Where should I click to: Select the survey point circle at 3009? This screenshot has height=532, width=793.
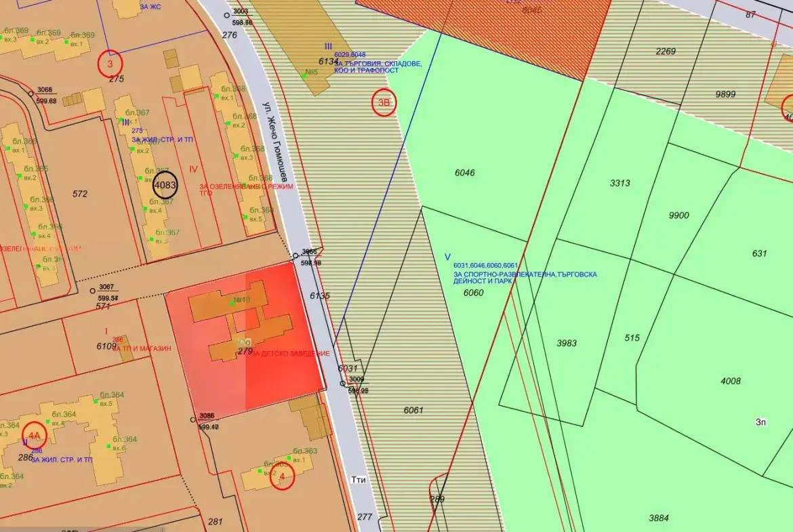click(x=342, y=384)
